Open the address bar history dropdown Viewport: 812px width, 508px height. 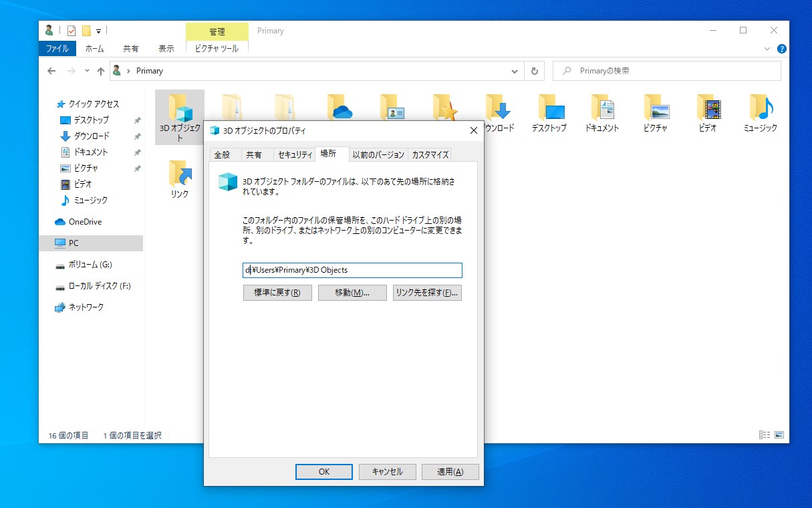514,71
